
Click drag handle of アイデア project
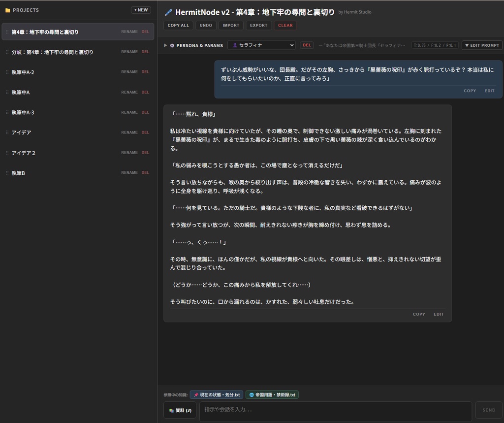click(x=7, y=132)
